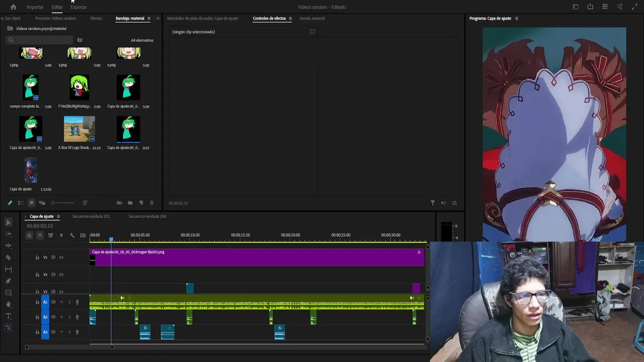Select the Pen tool in timeline tools
This screenshot has height=362, width=644.
pos(8,281)
